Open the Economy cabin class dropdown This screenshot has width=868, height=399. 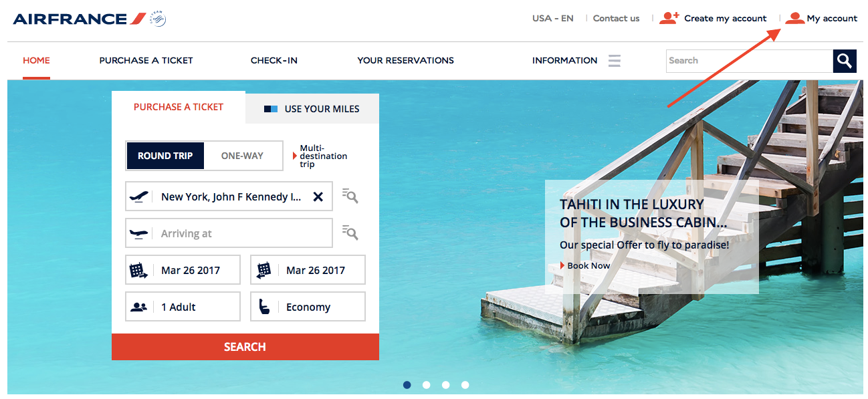[x=308, y=307]
